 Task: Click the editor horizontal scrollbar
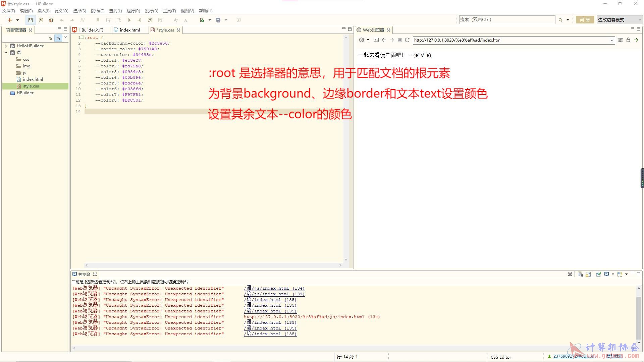(x=213, y=265)
